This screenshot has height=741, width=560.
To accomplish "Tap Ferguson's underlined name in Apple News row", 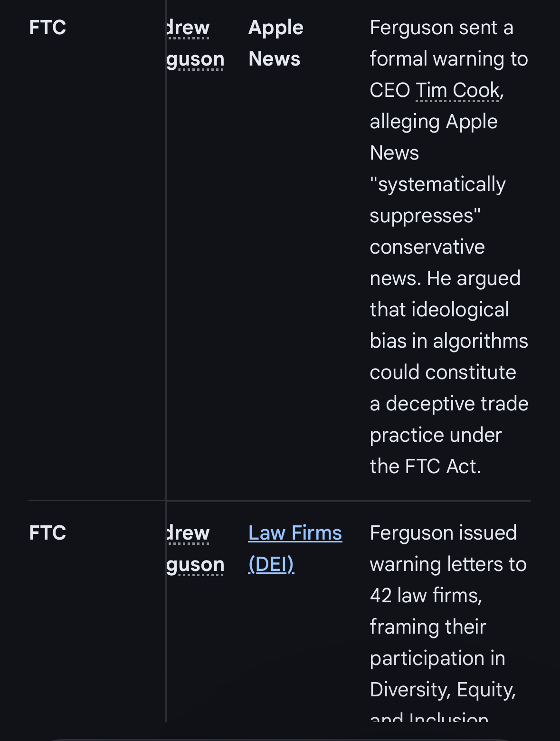I will tap(195, 43).
